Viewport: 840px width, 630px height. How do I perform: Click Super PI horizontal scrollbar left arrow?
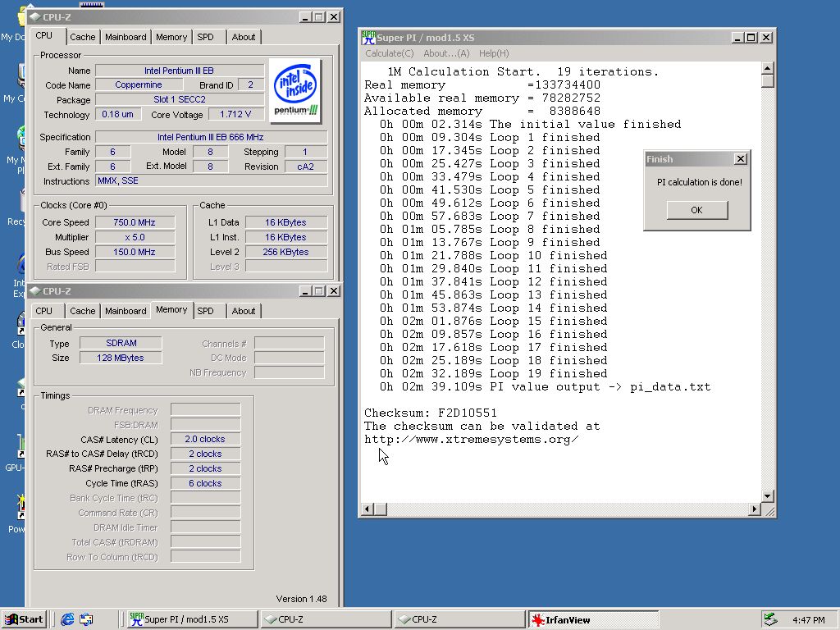click(367, 509)
